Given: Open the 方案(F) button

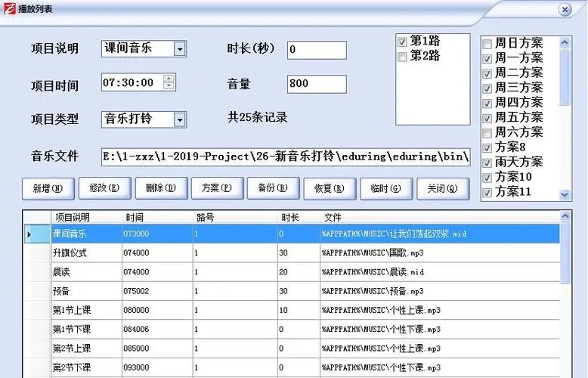Looking at the screenshot, I should pos(217,188).
